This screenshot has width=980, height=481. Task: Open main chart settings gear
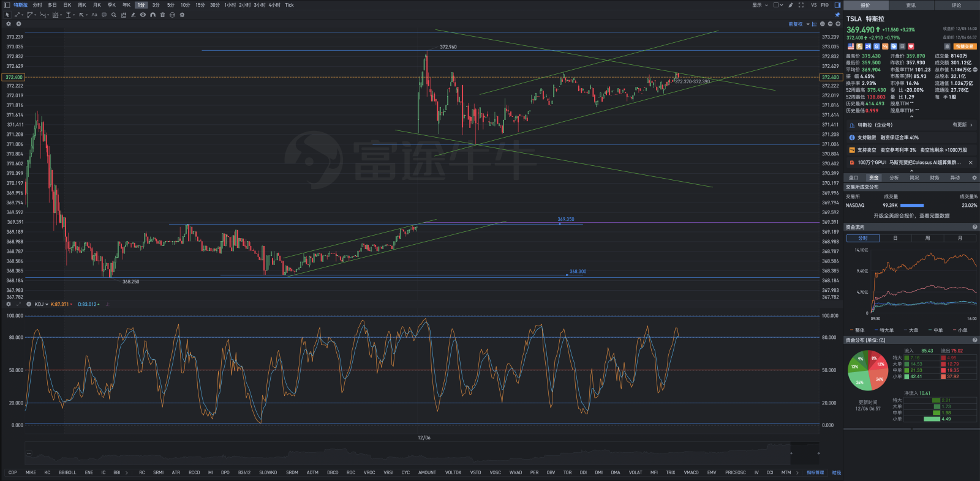9,24
